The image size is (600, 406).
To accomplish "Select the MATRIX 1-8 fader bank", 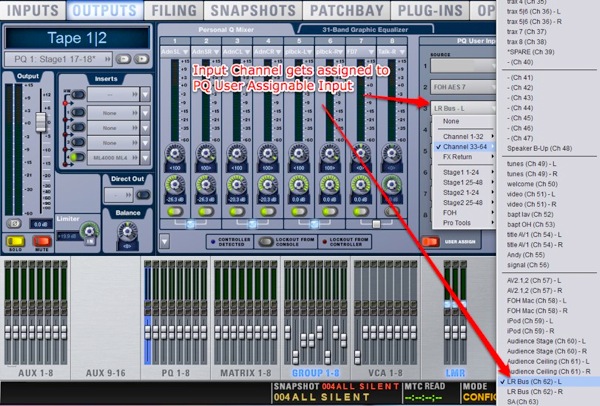I will 246,372.
